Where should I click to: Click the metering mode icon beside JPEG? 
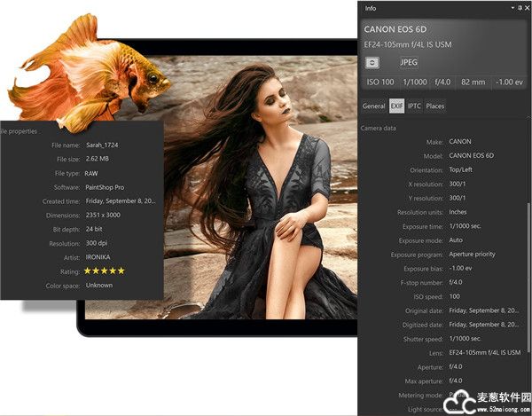(373, 62)
